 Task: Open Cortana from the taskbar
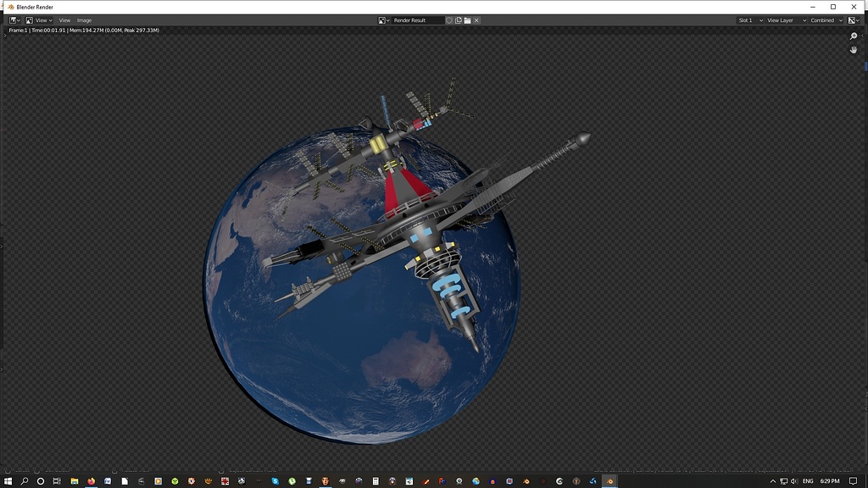pos(41,481)
